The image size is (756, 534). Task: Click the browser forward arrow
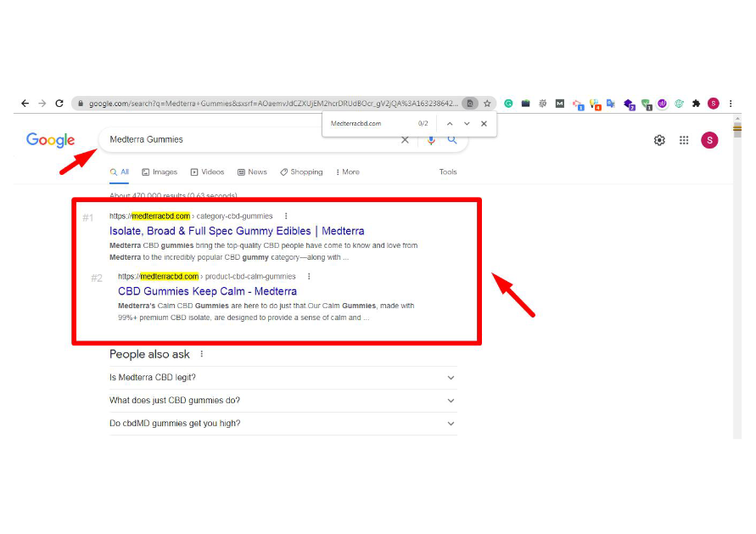coord(42,104)
